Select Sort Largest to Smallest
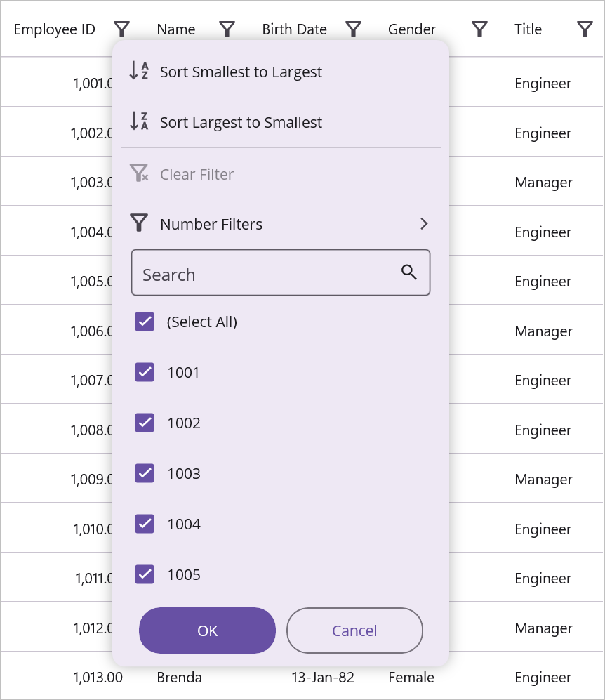The image size is (605, 700). coord(241,121)
